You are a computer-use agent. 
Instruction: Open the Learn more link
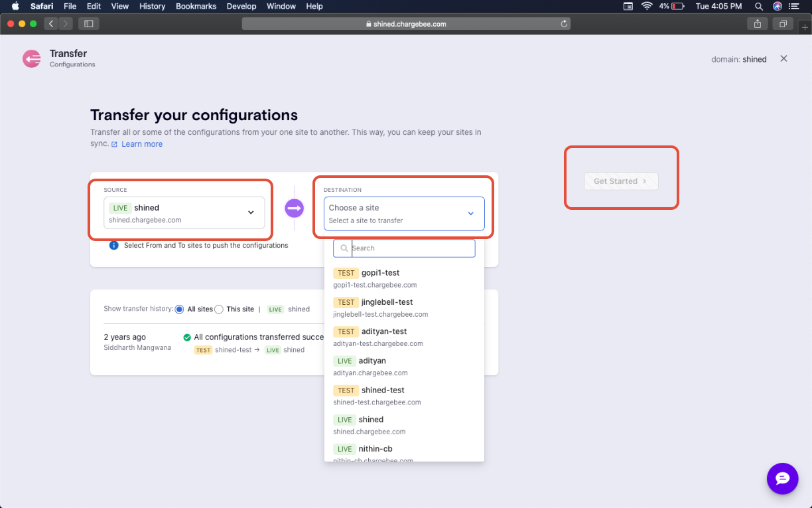click(141, 143)
